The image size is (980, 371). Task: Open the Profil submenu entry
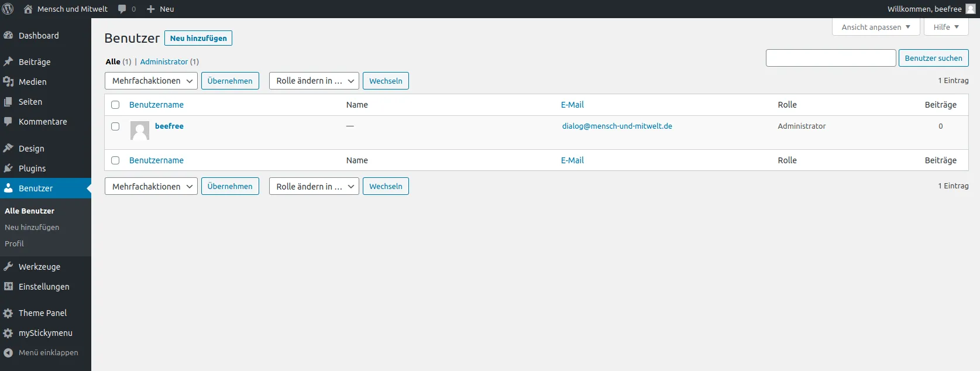[14, 243]
